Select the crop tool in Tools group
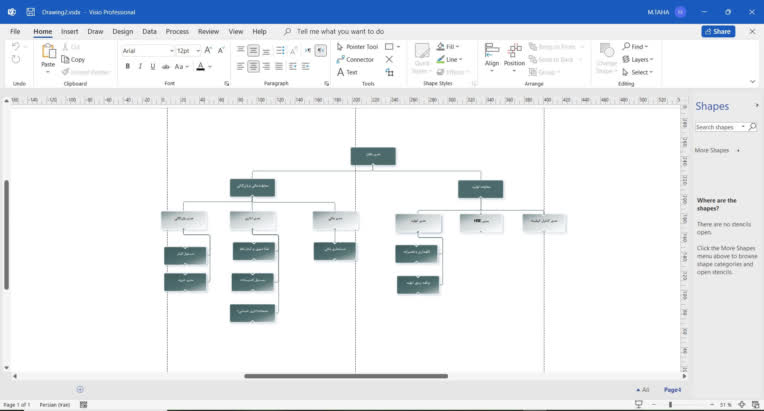The width and height of the screenshot is (764, 411). click(389, 72)
